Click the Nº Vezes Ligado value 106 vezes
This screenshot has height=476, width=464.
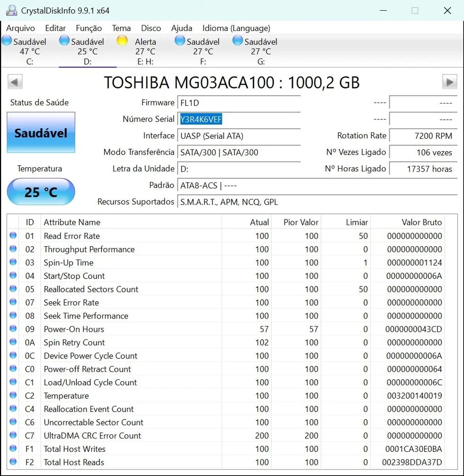(423, 152)
